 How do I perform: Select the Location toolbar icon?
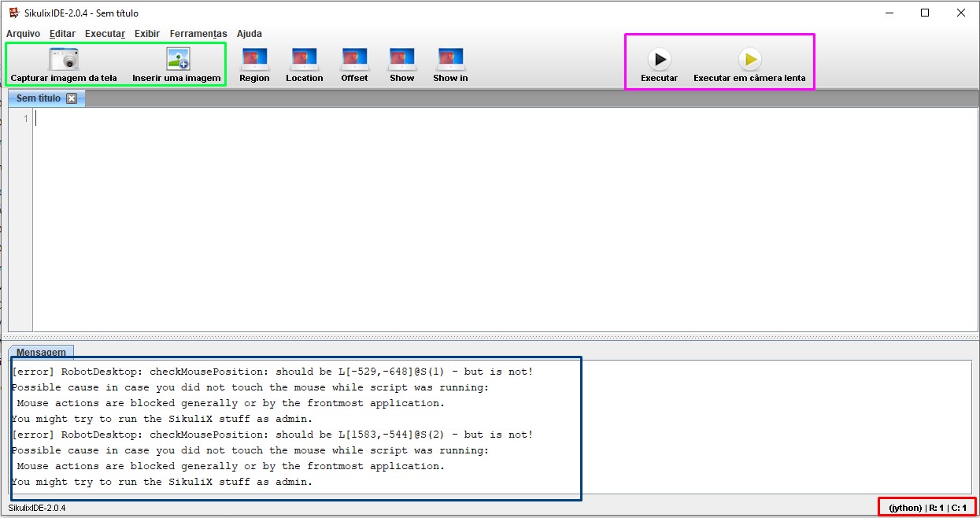point(305,58)
